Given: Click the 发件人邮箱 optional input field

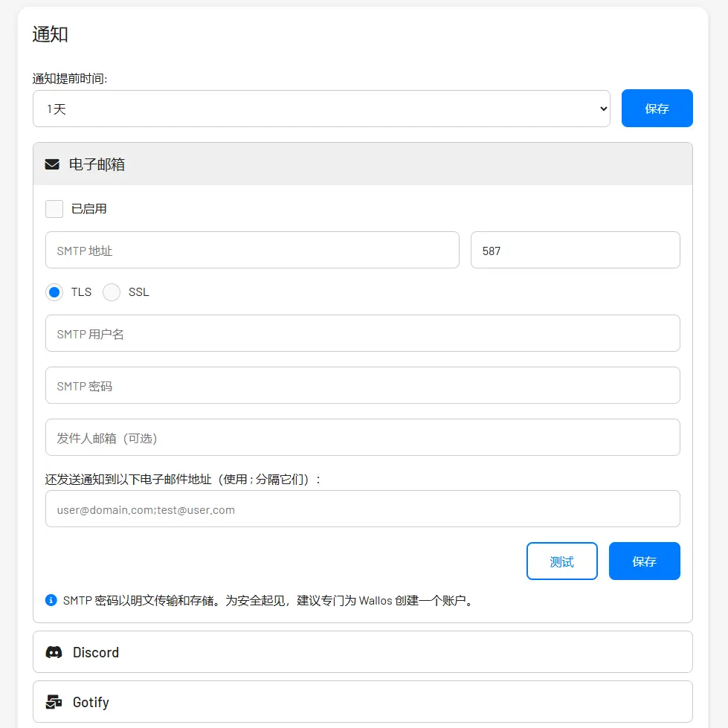Looking at the screenshot, I should point(362,438).
